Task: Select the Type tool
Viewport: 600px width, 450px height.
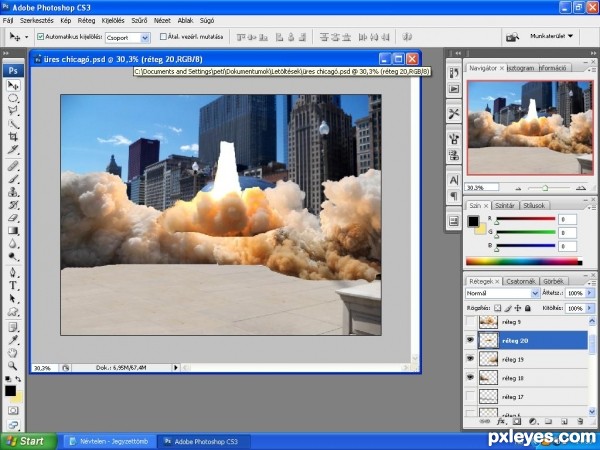Action: click(x=13, y=285)
